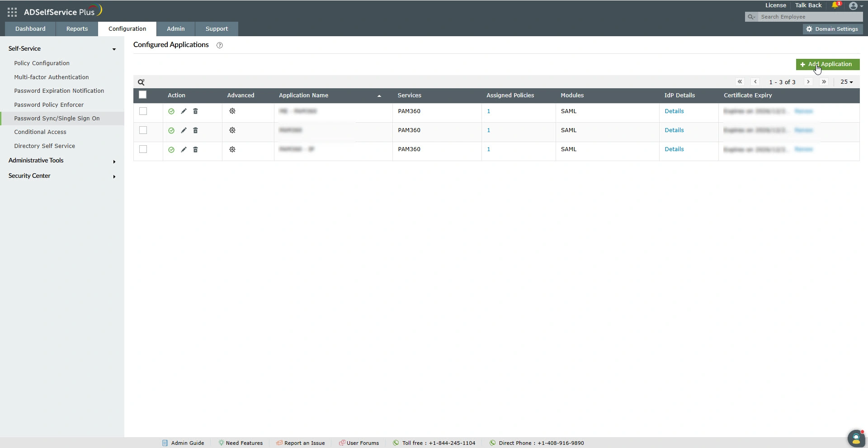Select the first application's row checkbox
This screenshot has height=448, width=868.
(143, 111)
